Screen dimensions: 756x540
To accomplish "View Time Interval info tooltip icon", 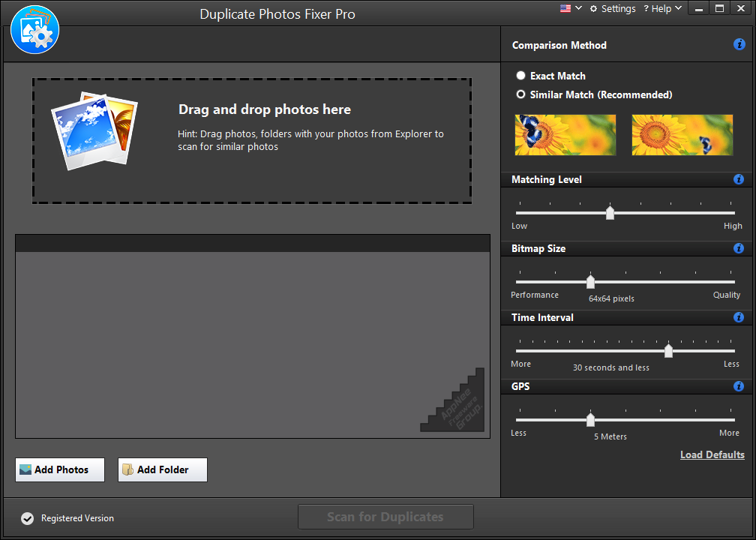I will point(739,317).
